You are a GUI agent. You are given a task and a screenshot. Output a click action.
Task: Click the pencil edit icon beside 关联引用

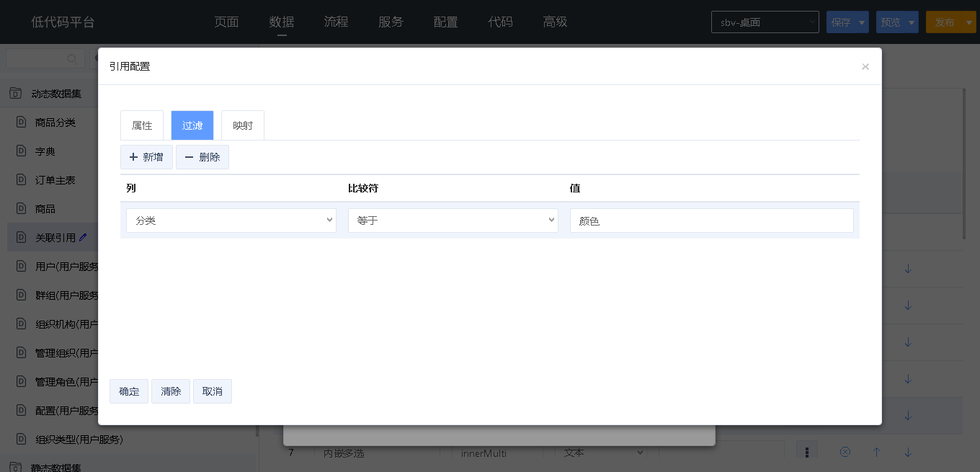coord(83,237)
